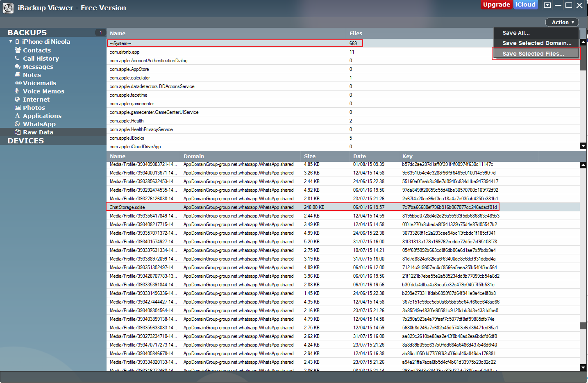The height and width of the screenshot is (383, 588).
Task: Sort the file list by Date column
Action: (x=374, y=156)
